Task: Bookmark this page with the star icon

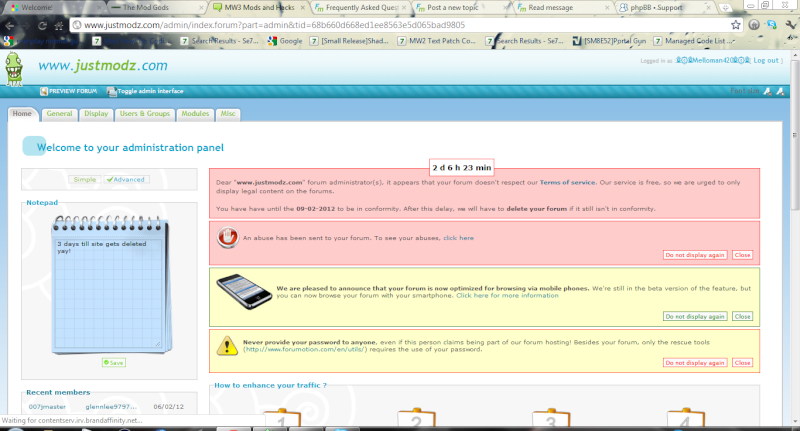Action: [735, 25]
